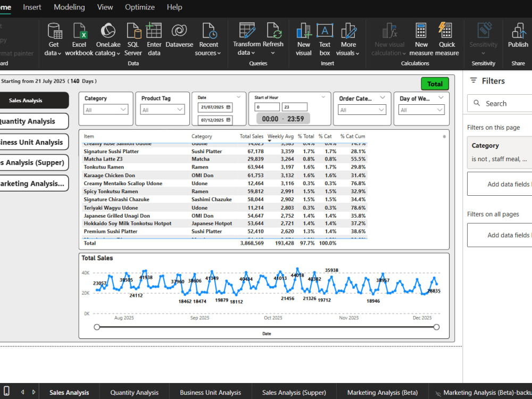Sort table by Total Sales column
The width and height of the screenshot is (532, 399).
pos(252,136)
